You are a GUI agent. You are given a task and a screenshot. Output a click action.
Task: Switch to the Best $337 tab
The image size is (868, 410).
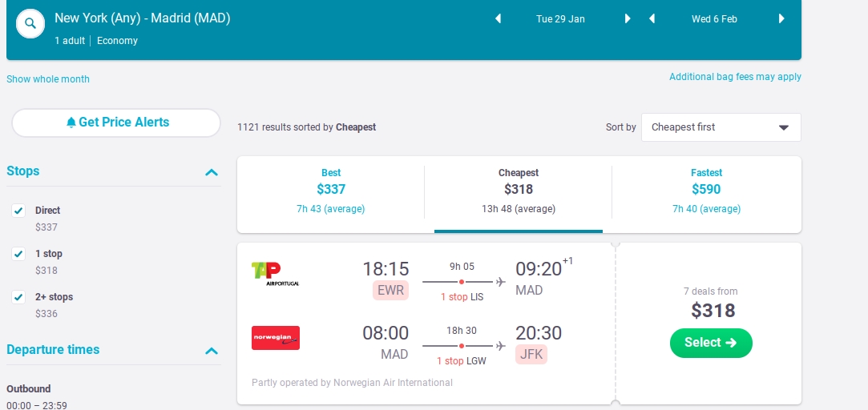pos(331,191)
